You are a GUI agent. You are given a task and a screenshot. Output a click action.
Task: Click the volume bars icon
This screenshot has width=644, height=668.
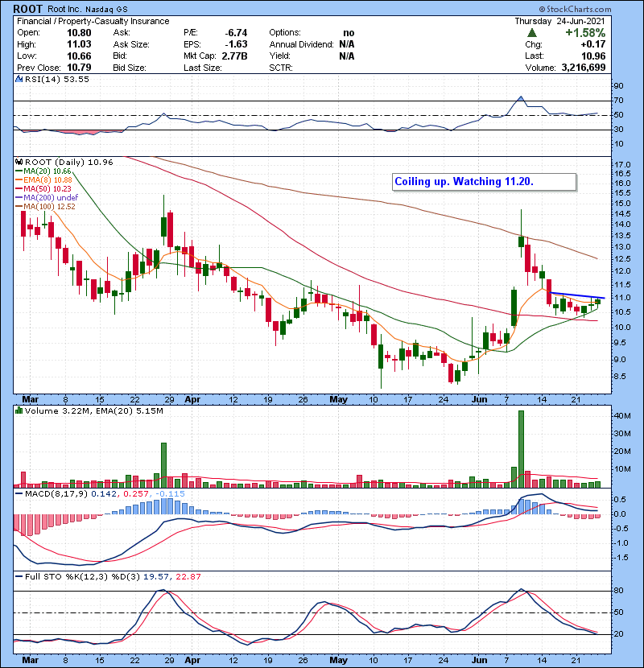pyautogui.click(x=19, y=410)
